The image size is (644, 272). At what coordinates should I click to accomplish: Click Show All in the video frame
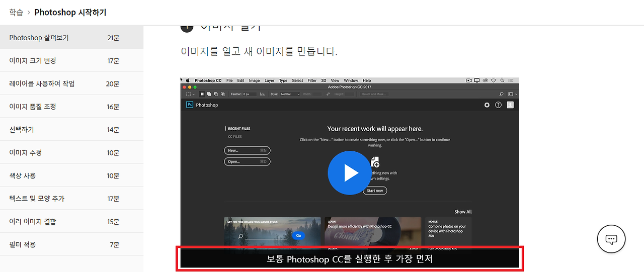pos(463,212)
